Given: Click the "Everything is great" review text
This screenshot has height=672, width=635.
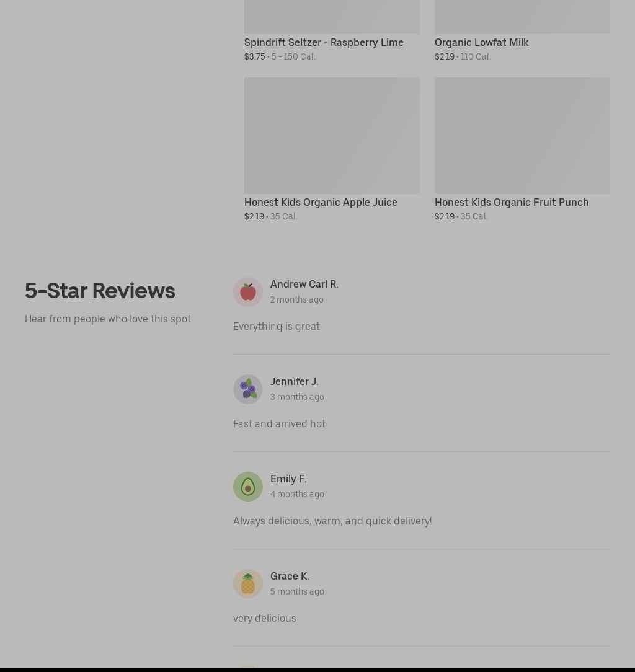Looking at the screenshot, I should click(x=277, y=327).
